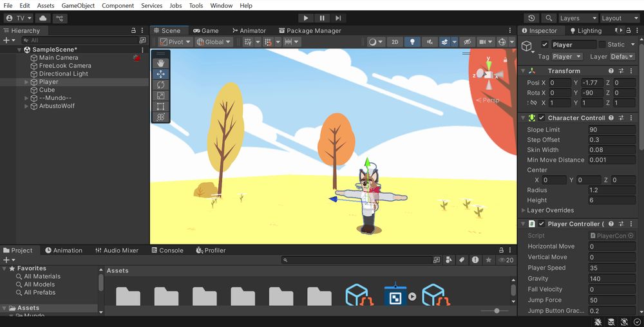Select Cube in Hierarchy

[47, 90]
